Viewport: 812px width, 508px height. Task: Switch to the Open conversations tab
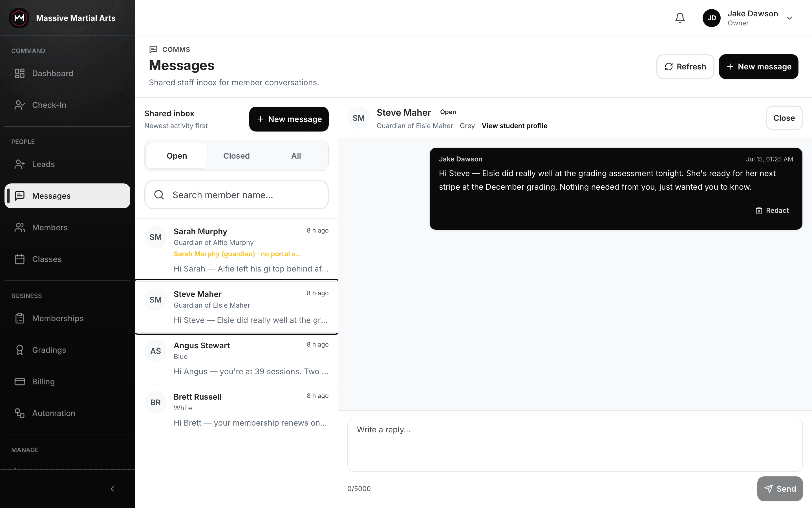177,156
